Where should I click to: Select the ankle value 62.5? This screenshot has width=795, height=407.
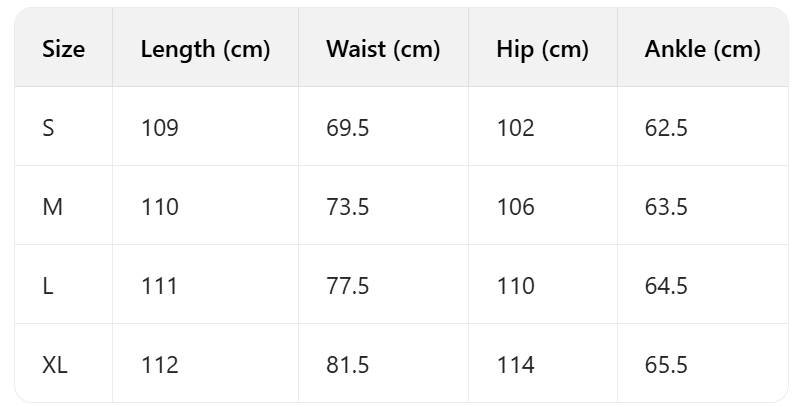pos(666,128)
